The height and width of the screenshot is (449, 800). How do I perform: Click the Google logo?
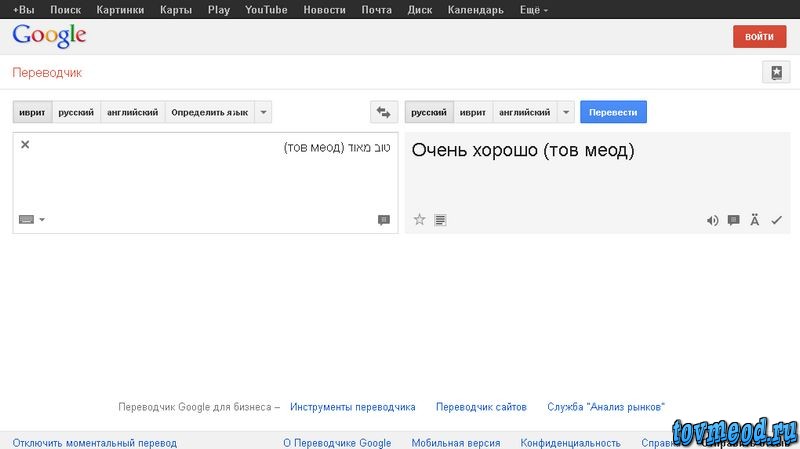point(49,36)
